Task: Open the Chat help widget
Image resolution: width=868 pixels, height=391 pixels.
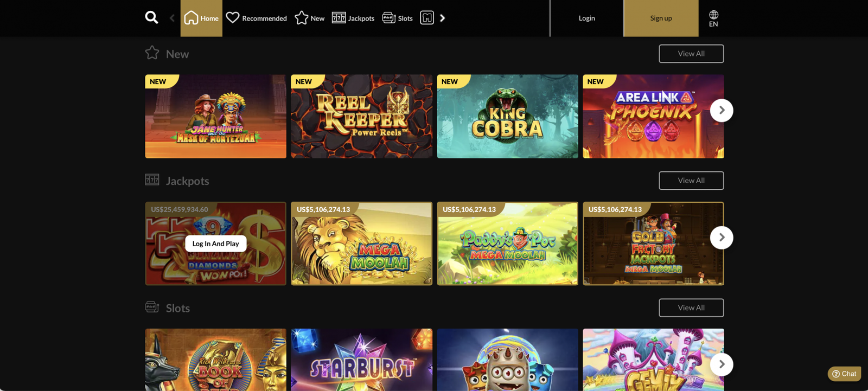Action: coord(844,374)
